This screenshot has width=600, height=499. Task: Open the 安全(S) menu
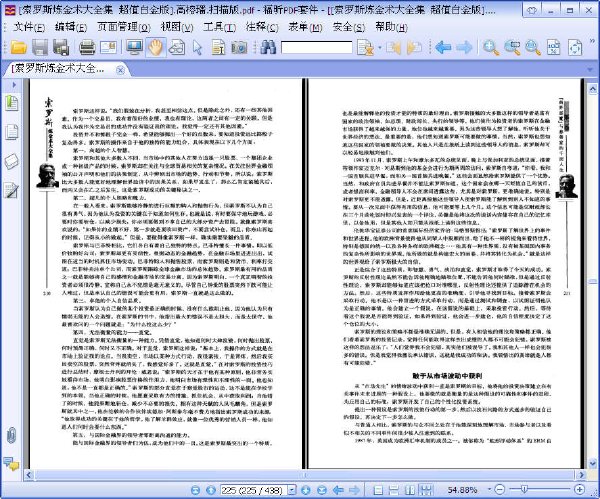point(349,27)
